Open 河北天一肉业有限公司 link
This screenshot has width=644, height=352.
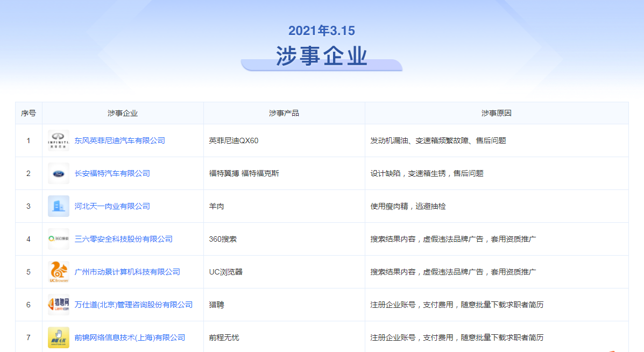(x=112, y=206)
